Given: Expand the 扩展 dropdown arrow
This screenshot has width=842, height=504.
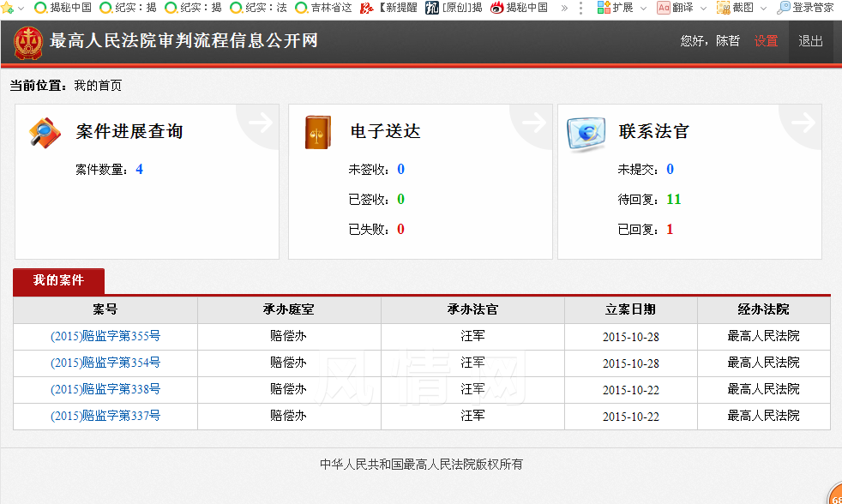Looking at the screenshot, I should (643, 8).
